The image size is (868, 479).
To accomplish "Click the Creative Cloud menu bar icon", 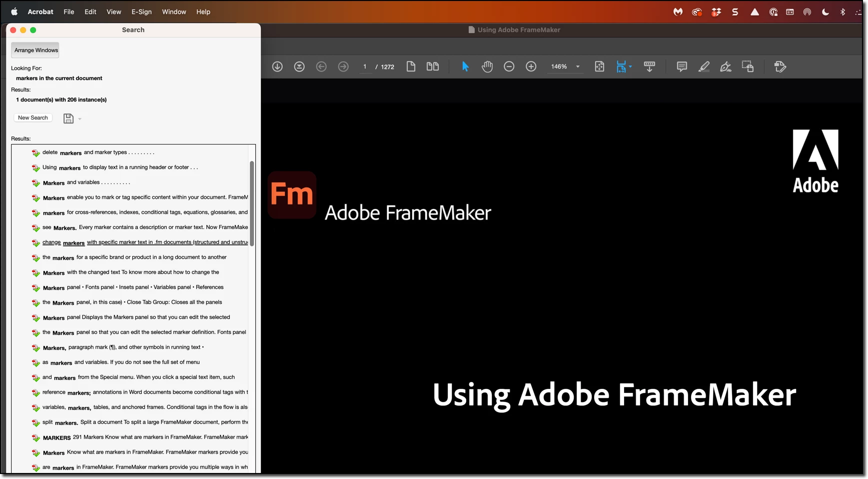I will point(697,12).
